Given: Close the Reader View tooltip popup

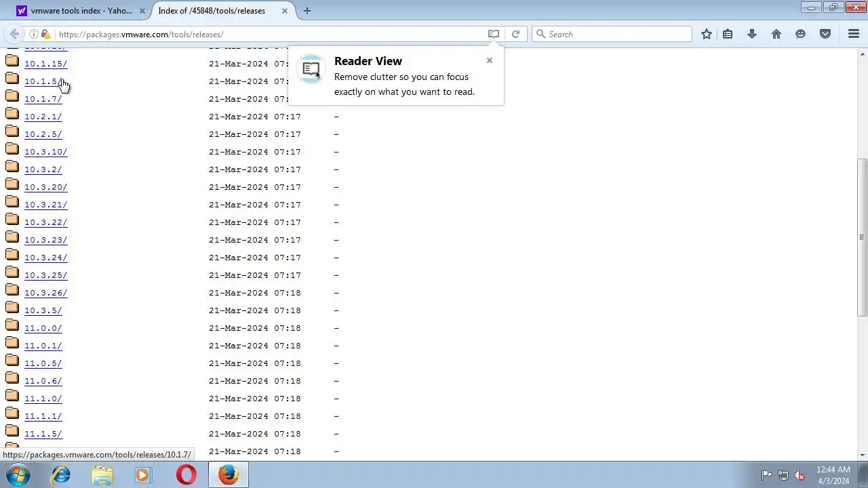Looking at the screenshot, I should point(490,60).
